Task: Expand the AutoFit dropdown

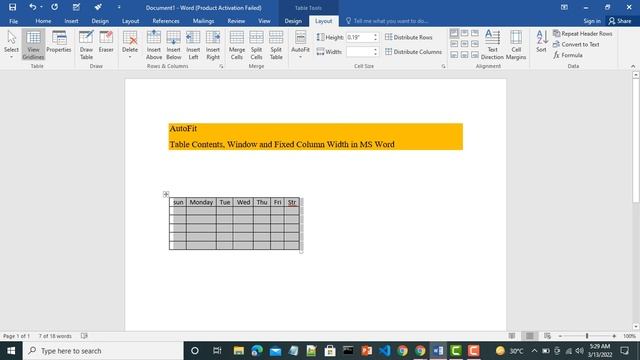Action: pos(300,57)
